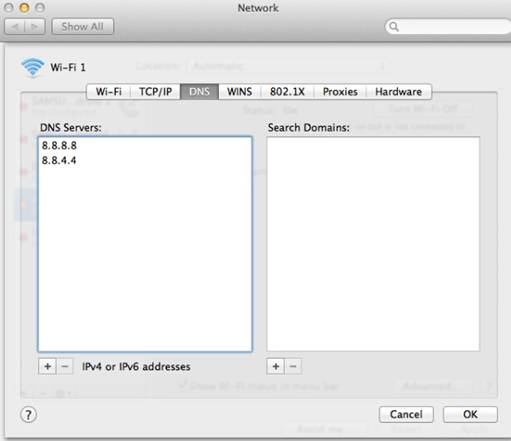Remove the selected search domain

coord(293,367)
